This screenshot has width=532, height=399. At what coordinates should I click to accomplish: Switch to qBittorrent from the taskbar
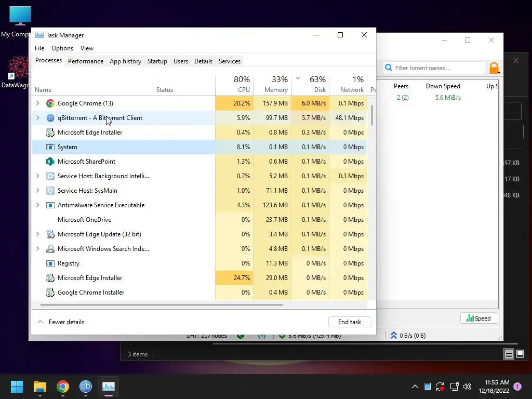click(86, 387)
